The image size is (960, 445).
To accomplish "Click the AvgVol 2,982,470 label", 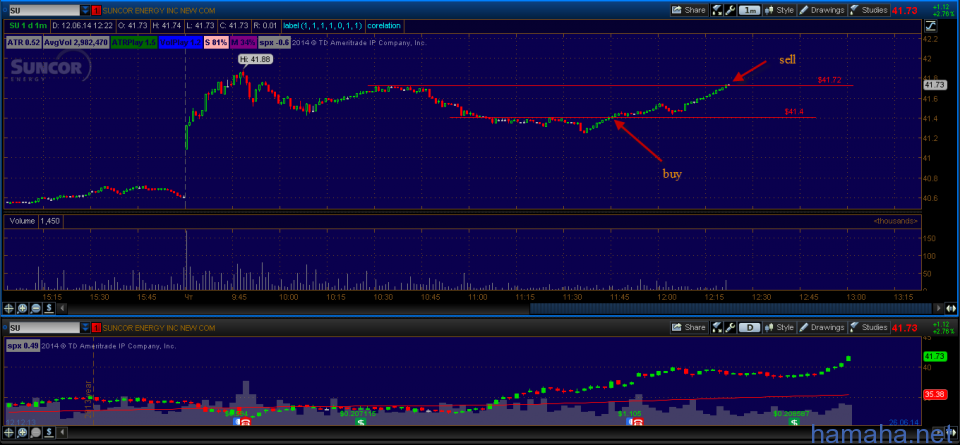I will (x=77, y=42).
